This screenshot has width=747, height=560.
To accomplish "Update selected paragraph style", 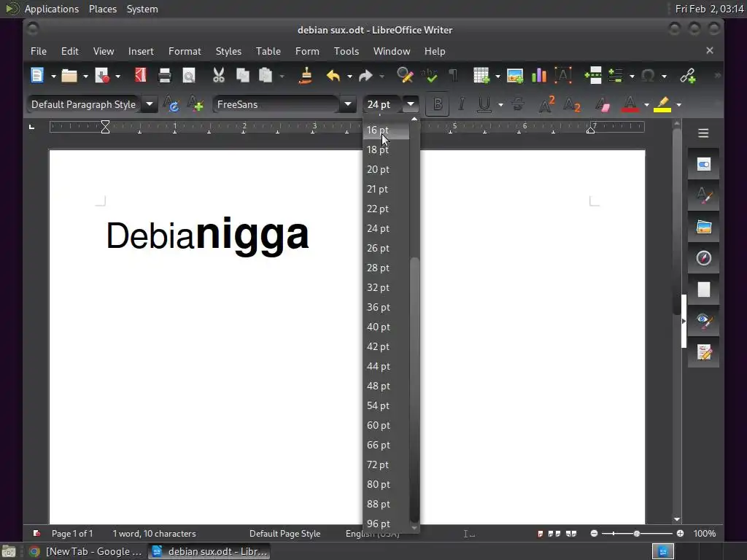I will (171, 104).
